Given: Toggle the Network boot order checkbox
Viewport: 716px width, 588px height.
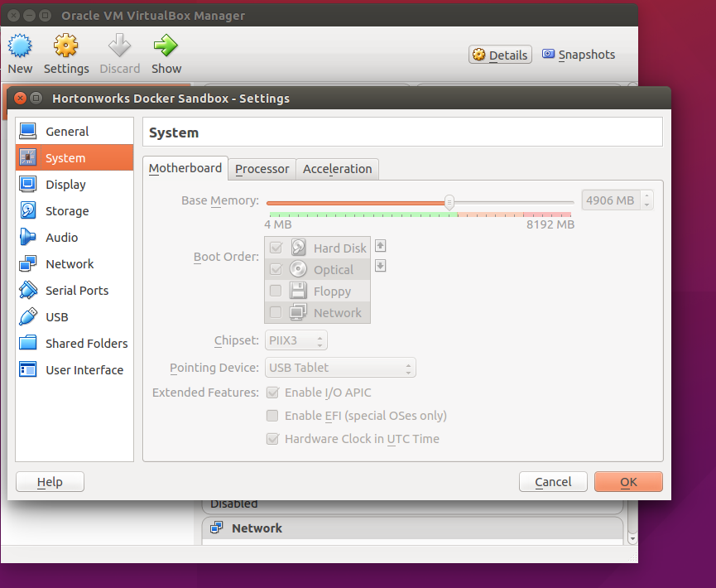Looking at the screenshot, I should [x=276, y=312].
